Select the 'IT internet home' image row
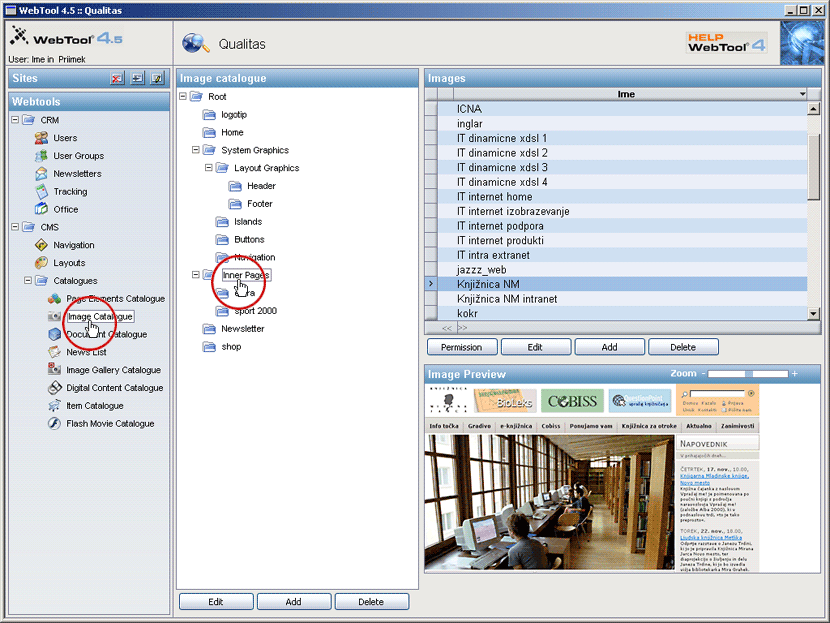 (495, 197)
